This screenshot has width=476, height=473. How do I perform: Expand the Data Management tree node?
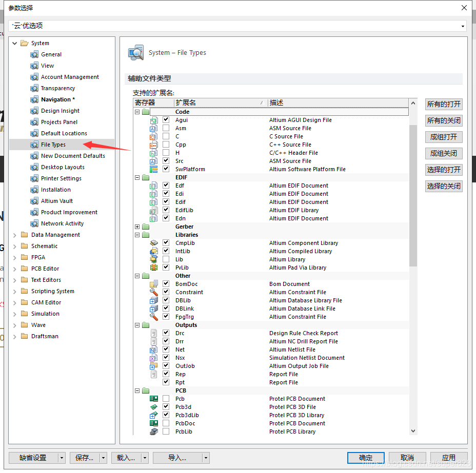tap(14, 235)
